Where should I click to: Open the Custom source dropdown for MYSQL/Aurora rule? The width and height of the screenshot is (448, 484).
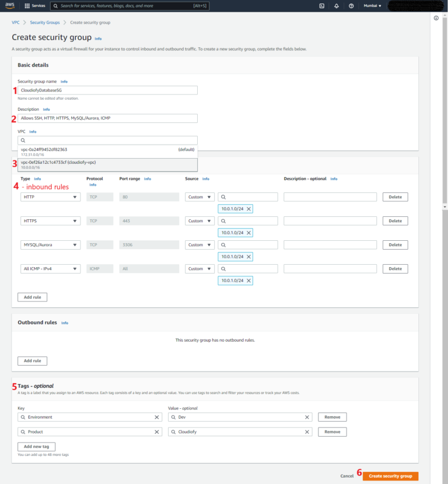pos(201,244)
